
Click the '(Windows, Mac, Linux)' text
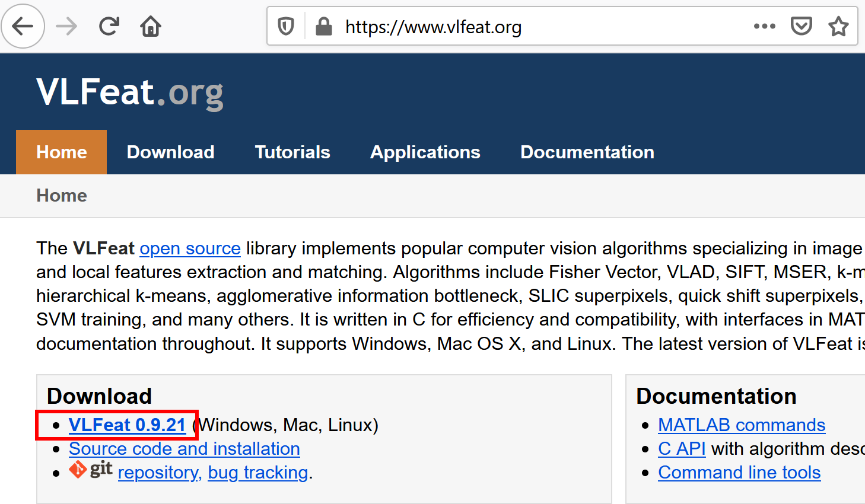[285, 425]
